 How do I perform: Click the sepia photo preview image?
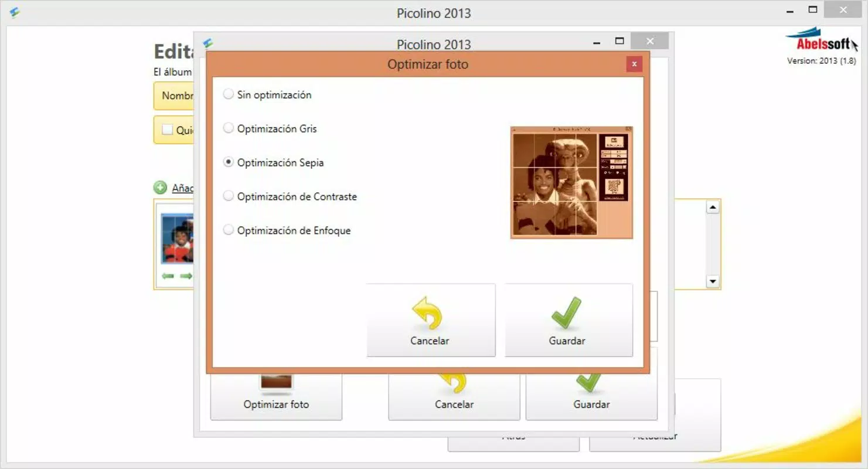point(571,182)
